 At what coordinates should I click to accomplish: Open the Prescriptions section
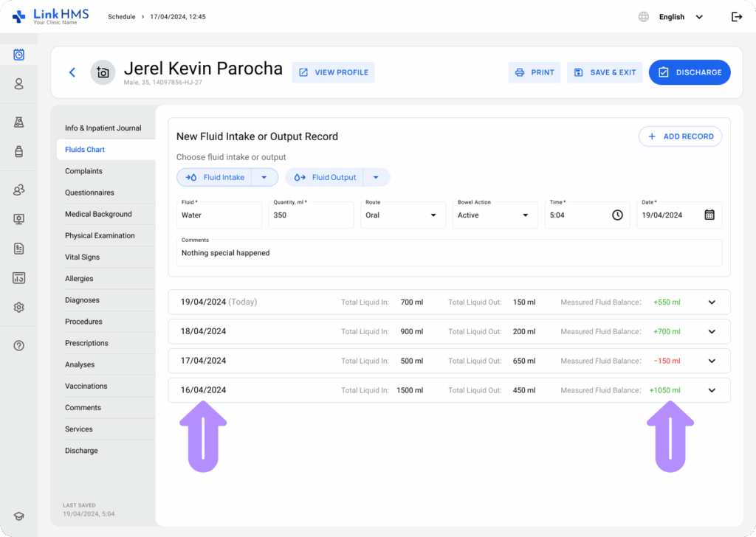click(x=86, y=343)
